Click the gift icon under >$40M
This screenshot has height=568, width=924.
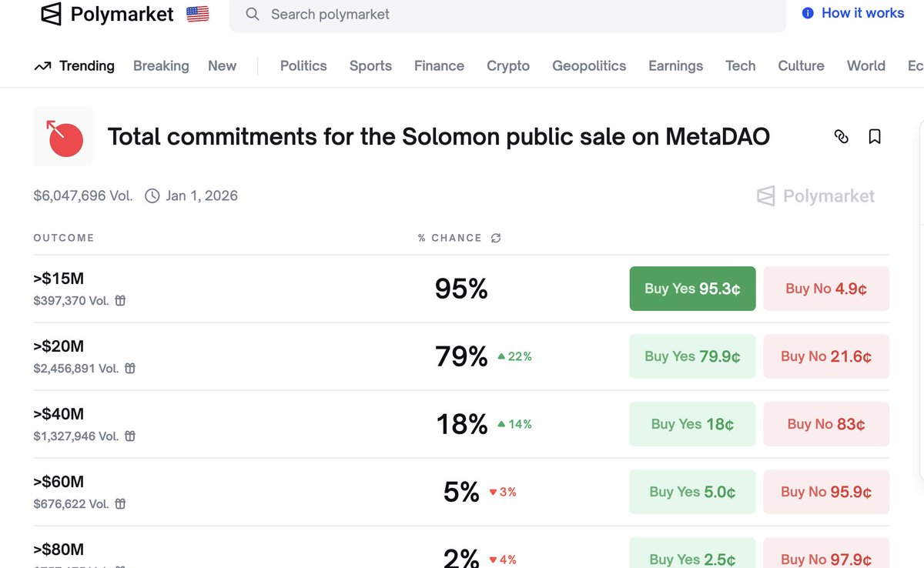(130, 436)
